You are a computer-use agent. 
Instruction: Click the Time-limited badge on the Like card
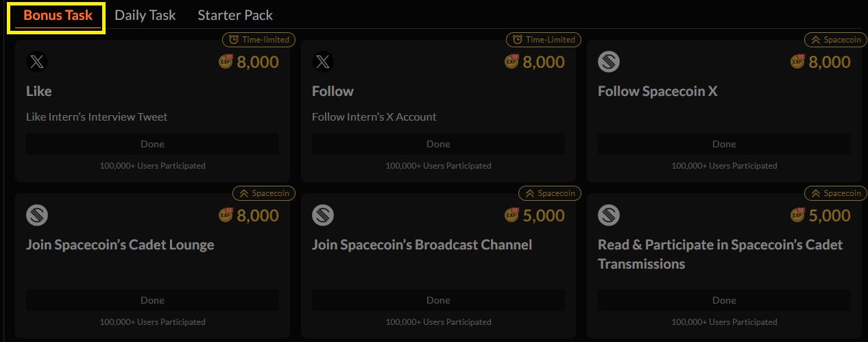tap(258, 40)
